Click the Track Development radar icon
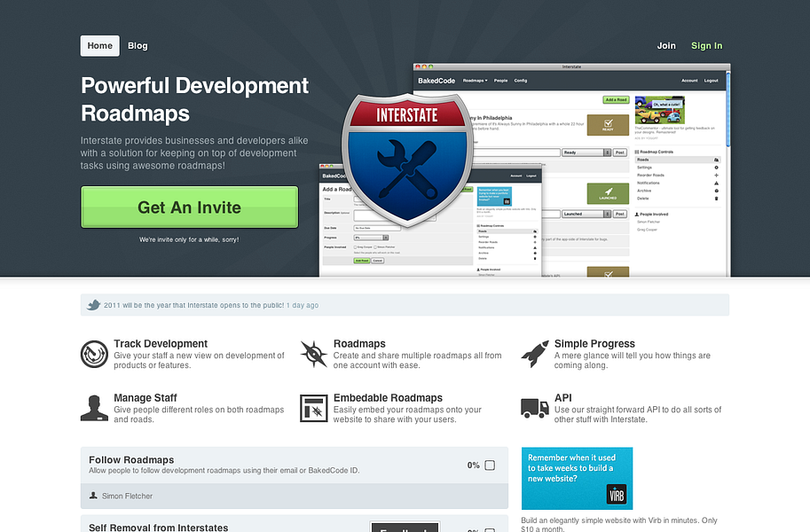The height and width of the screenshot is (532, 810). click(x=94, y=355)
